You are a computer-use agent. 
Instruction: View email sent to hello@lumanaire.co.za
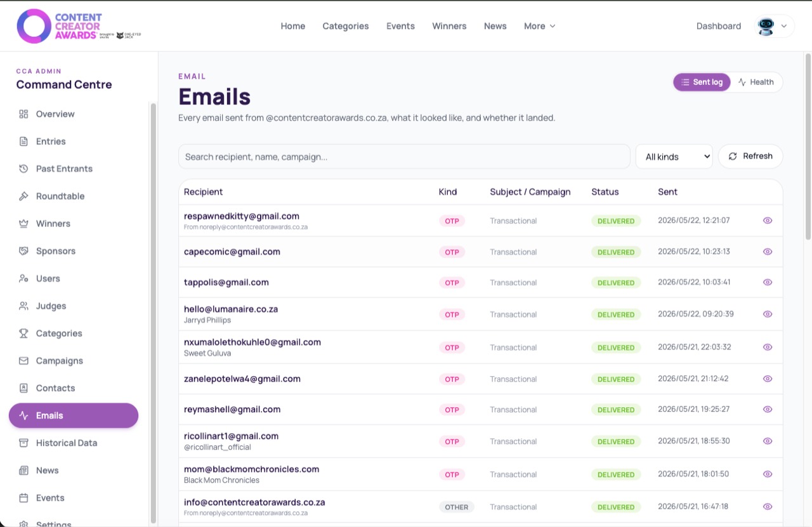[x=768, y=314]
